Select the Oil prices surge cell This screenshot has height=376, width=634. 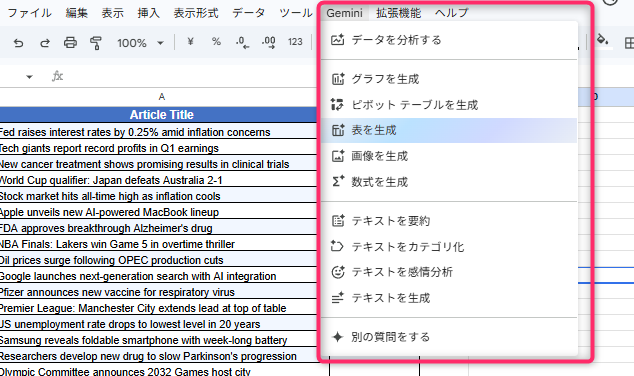pos(158,260)
